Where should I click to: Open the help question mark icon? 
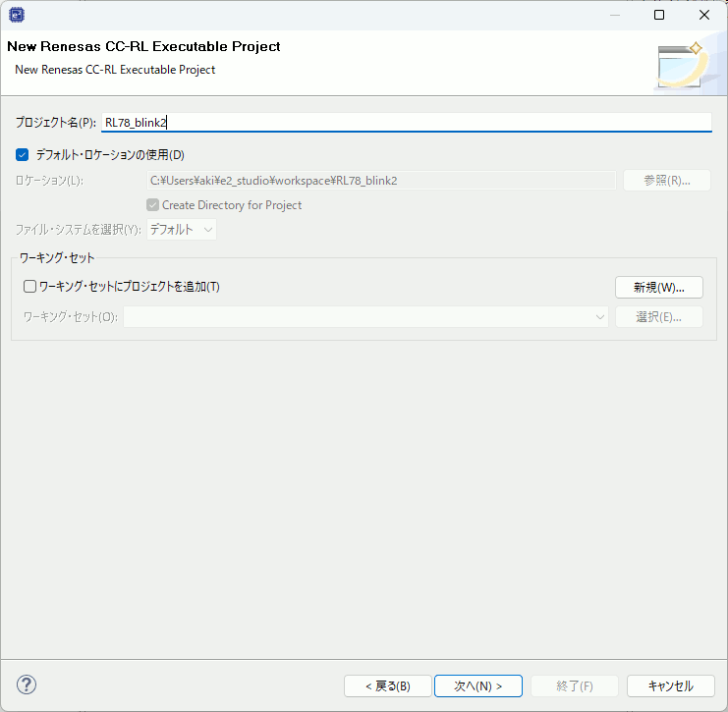[27, 685]
